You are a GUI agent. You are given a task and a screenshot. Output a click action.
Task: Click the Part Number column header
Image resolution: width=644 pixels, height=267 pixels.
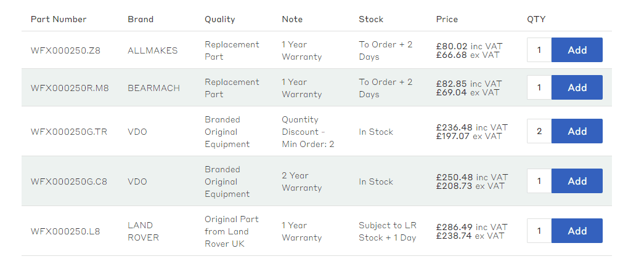click(x=59, y=19)
